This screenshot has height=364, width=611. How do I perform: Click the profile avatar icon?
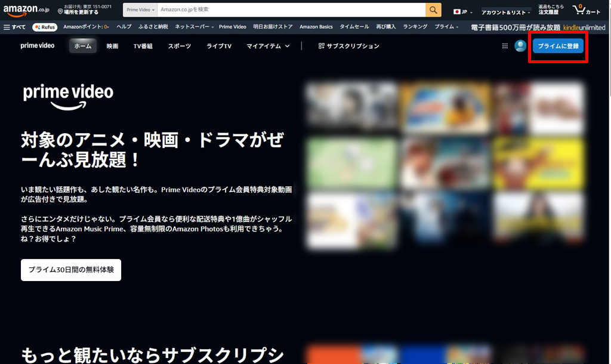point(520,46)
